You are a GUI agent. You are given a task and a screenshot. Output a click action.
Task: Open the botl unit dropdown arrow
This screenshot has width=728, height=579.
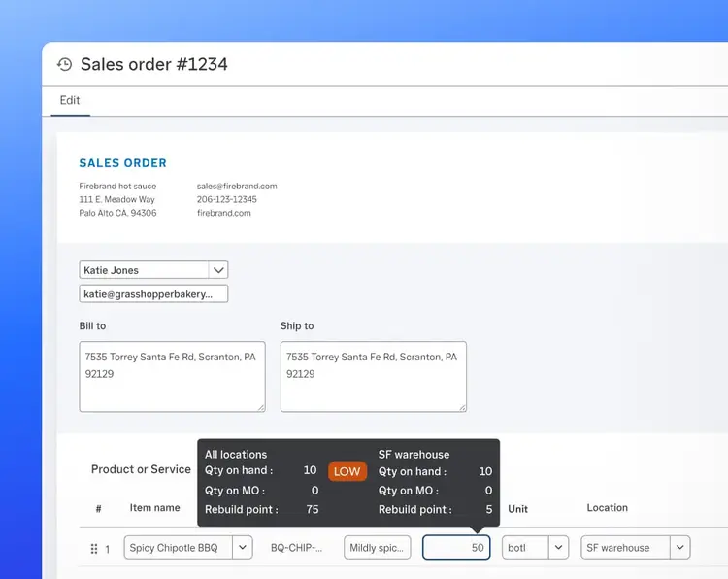pos(558,547)
